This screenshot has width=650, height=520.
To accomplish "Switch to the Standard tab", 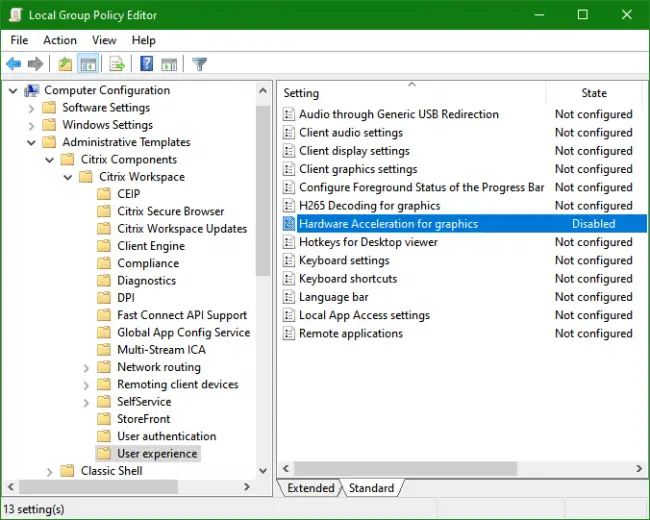I will pos(371,488).
